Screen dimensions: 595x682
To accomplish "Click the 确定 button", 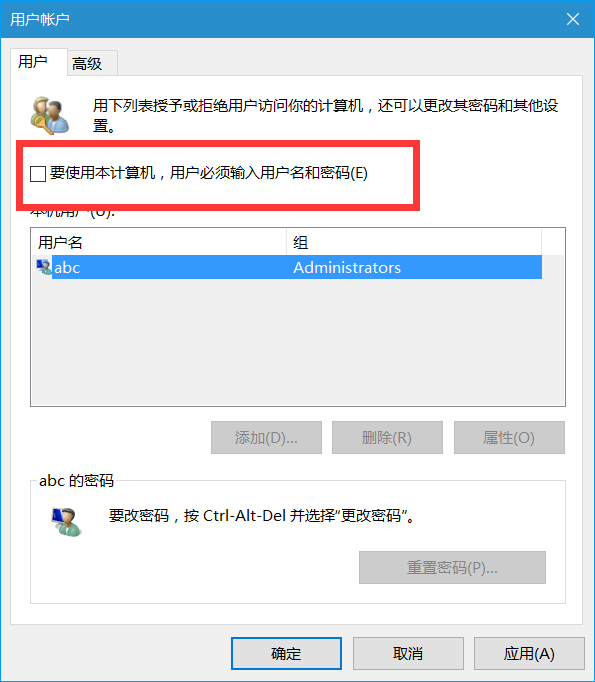I will pos(286,653).
